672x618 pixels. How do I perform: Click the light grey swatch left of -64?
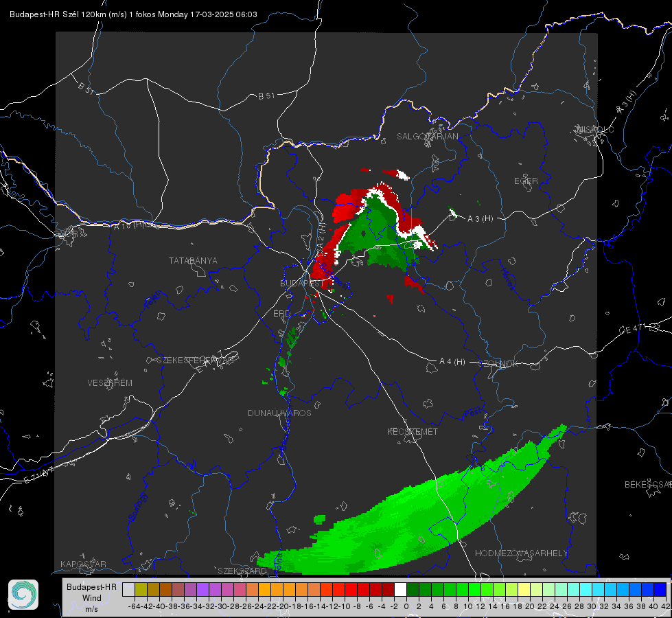128,589
